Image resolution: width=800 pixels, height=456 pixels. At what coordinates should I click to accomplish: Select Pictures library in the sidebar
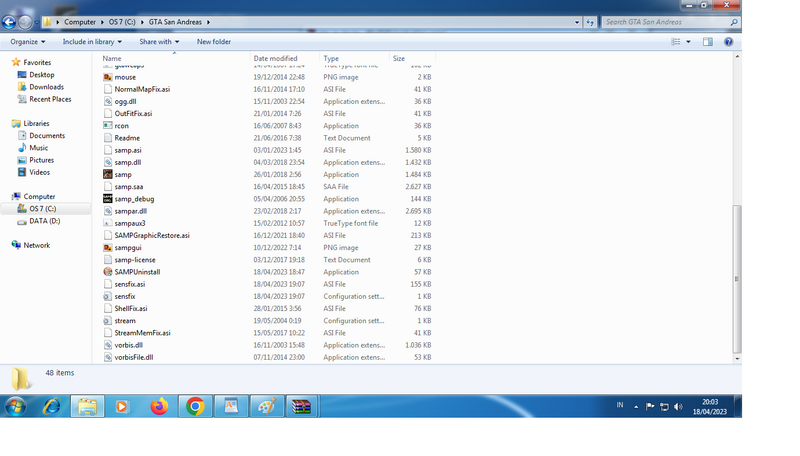[41, 160]
